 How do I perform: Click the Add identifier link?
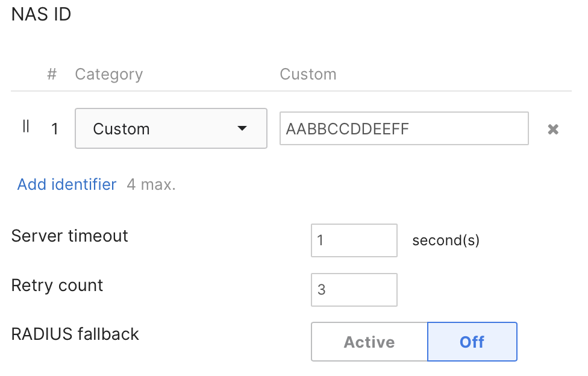point(67,184)
